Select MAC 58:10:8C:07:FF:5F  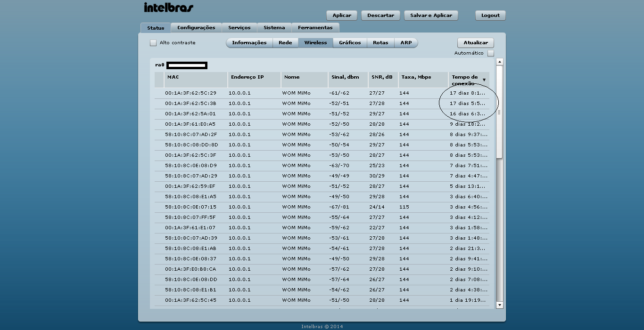pyautogui.click(x=190, y=217)
